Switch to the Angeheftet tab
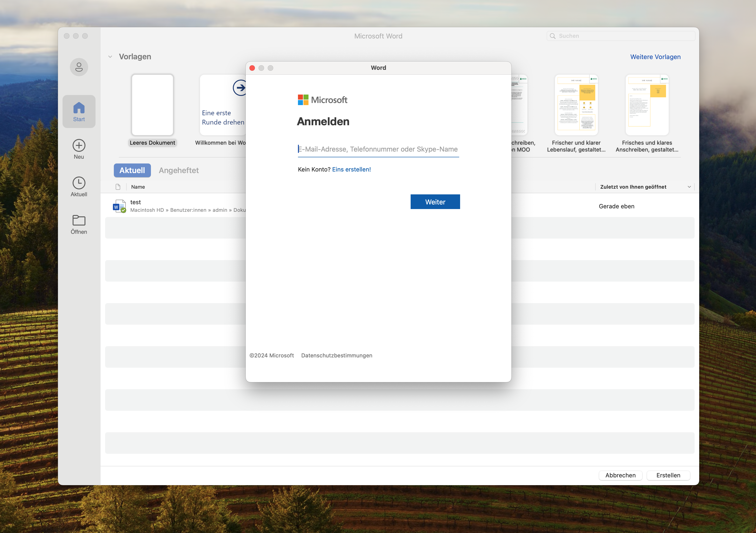The image size is (756, 533). (178, 171)
